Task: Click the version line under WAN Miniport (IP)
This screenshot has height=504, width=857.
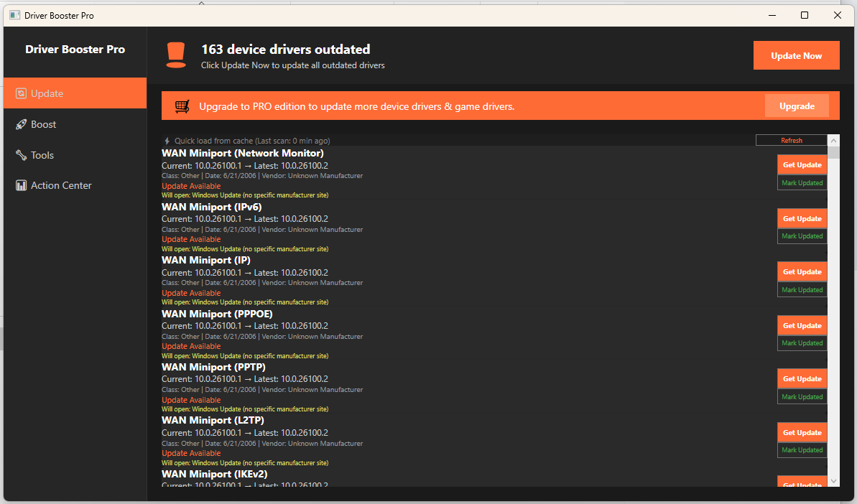Action: click(x=245, y=273)
